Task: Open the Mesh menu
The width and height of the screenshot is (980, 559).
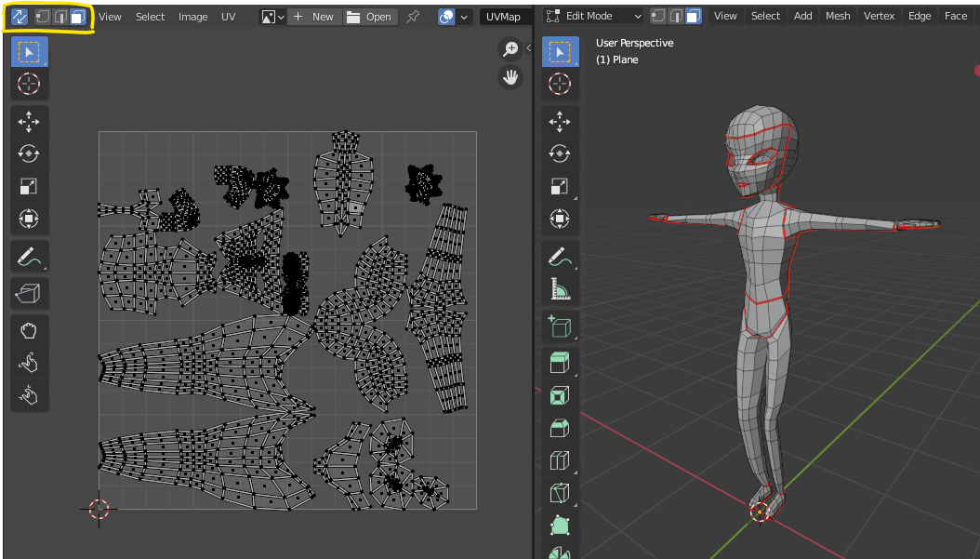Action: click(838, 16)
